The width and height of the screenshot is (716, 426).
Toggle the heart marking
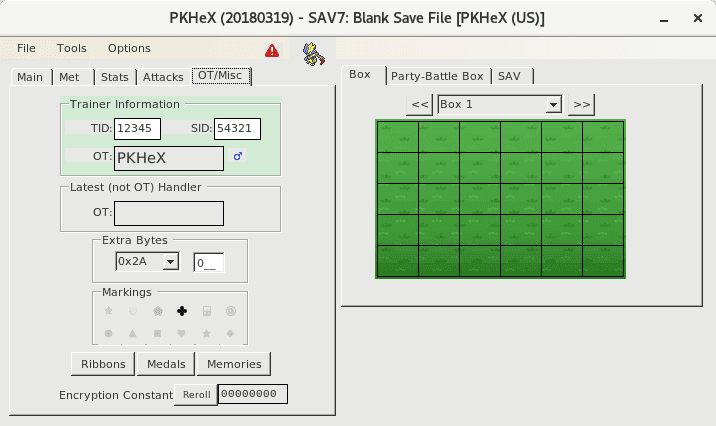182,333
